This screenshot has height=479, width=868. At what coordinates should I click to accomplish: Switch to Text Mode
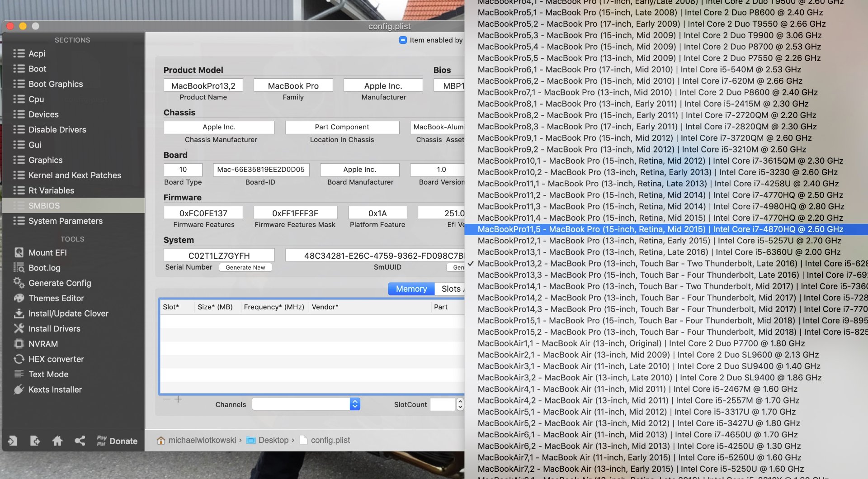(x=41, y=374)
